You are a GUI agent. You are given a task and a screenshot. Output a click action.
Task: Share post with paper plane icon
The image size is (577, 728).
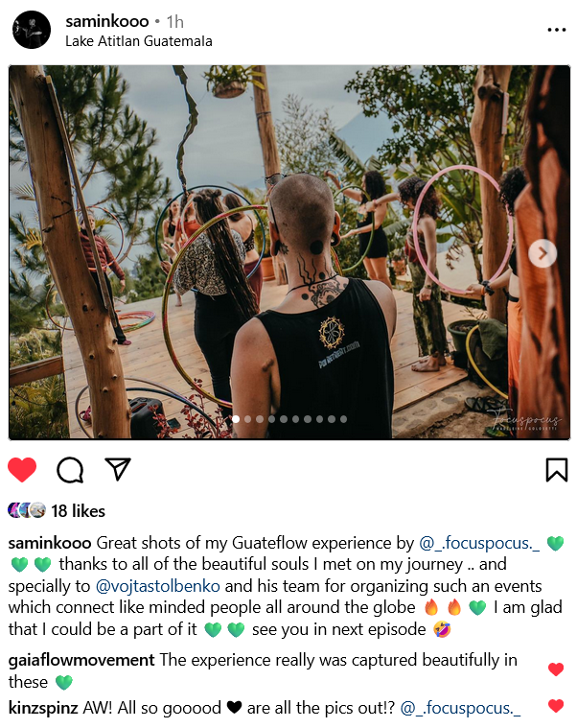click(118, 469)
